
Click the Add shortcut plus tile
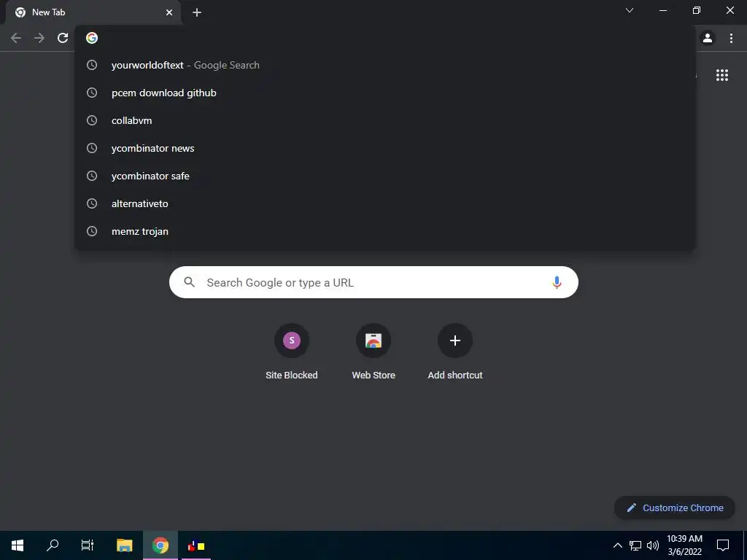455,351
